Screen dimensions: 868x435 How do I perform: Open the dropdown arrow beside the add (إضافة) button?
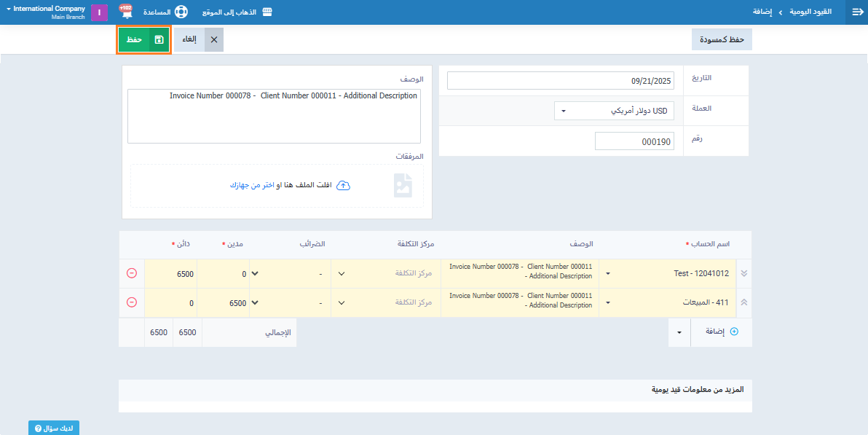tap(679, 332)
